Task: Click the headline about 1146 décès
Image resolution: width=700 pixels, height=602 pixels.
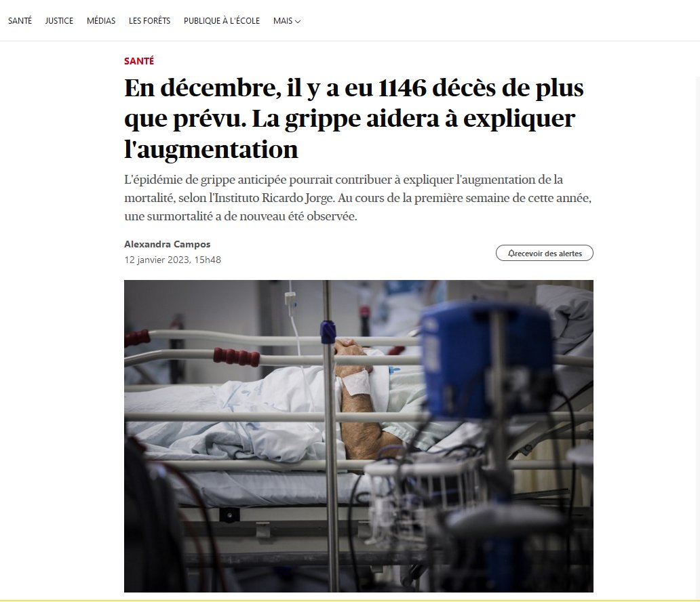Action: (354, 118)
